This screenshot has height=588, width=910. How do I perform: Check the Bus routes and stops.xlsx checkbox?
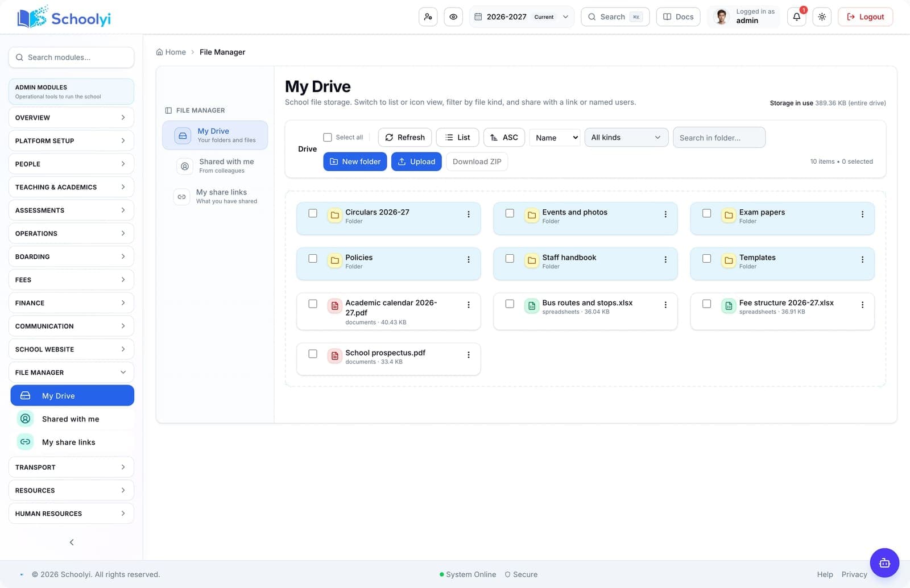(x=510, y=304)
